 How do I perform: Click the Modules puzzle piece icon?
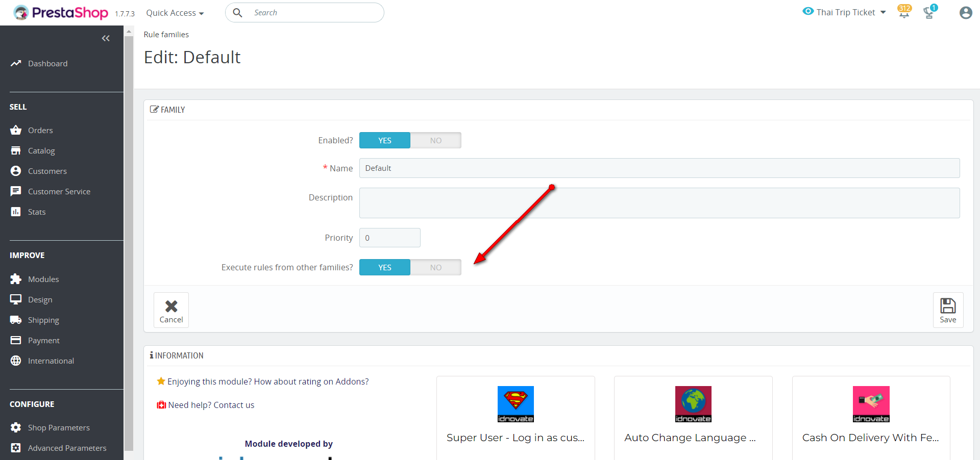click(16, 279)
